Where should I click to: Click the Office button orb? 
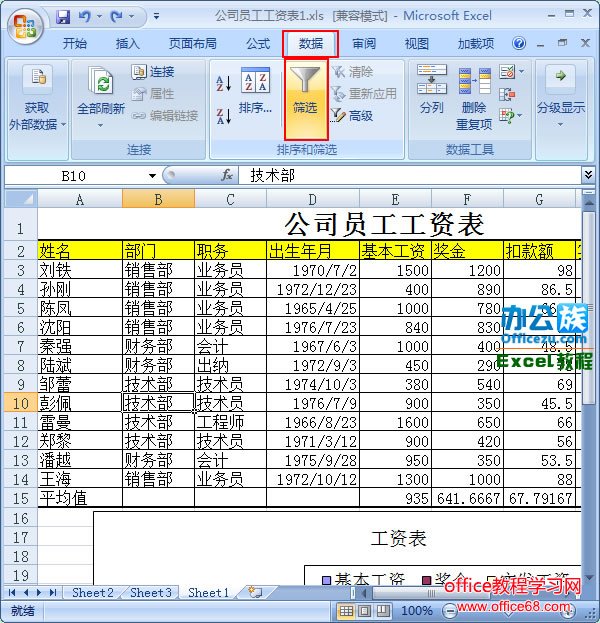[x=25, y=26]
